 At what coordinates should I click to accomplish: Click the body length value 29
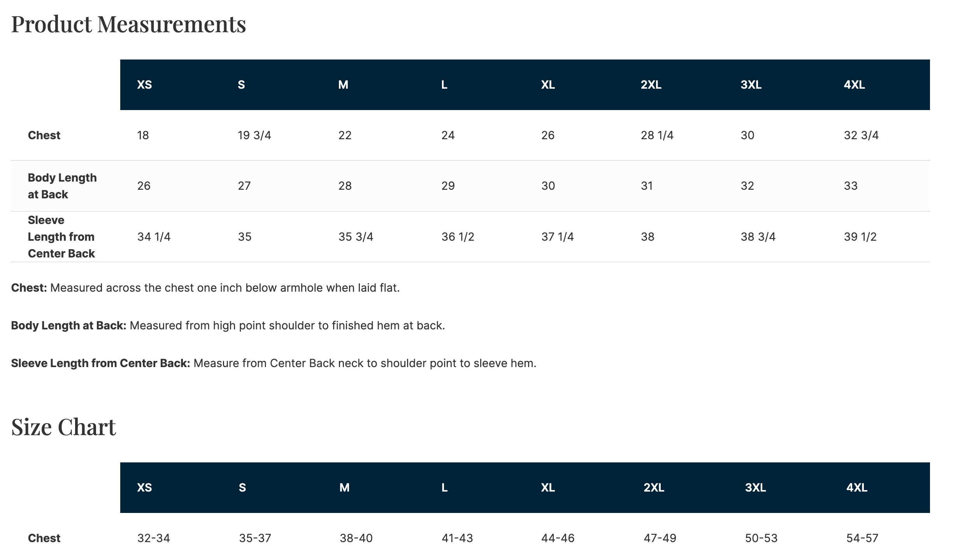click(448, 186)
